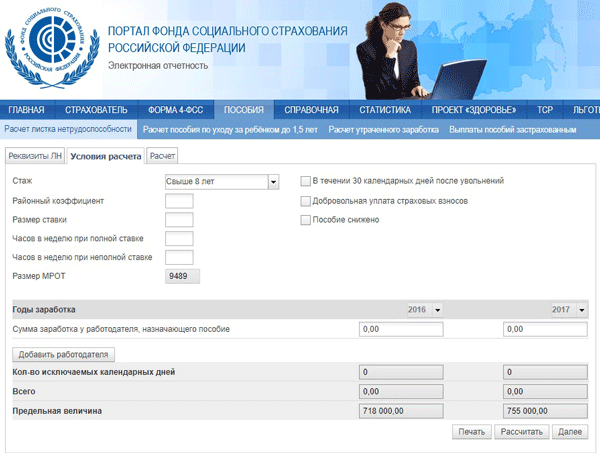Click the FSS fund logo emblem
This screenshot has width=600, height=453.
48,47
